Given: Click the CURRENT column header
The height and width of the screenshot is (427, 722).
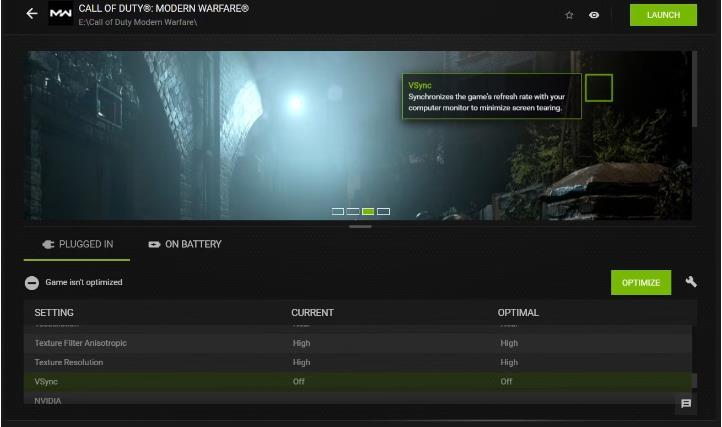Looking at the screenshot, I should click(312, 312).
